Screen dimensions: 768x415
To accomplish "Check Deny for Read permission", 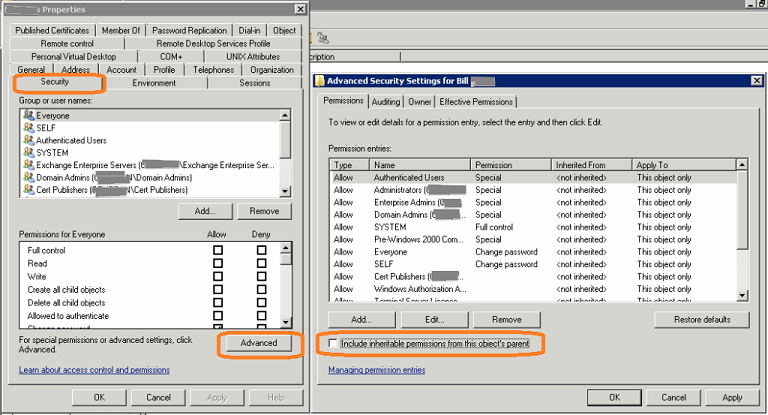I will [x=262, y=263].
